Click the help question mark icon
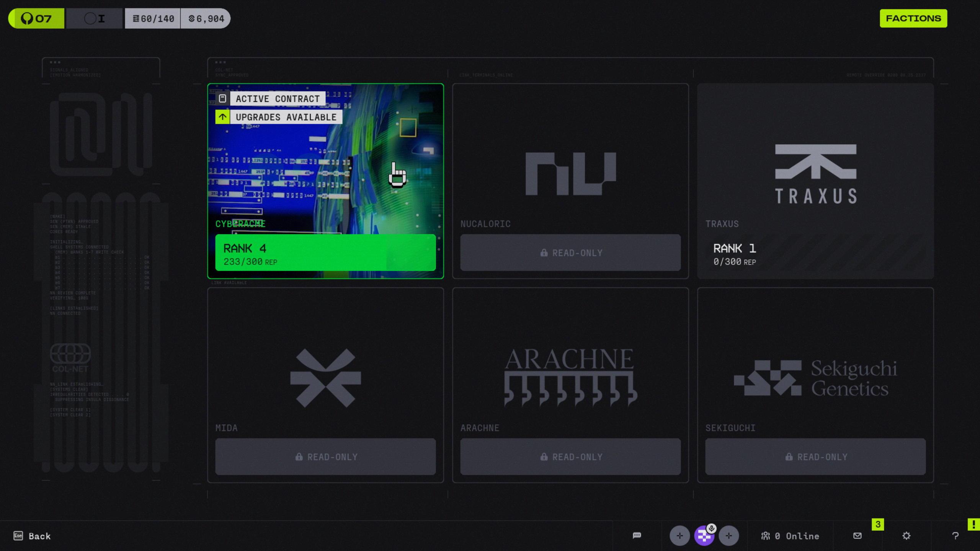The height and width of the screenshot is (551, 980). (955, 536)
